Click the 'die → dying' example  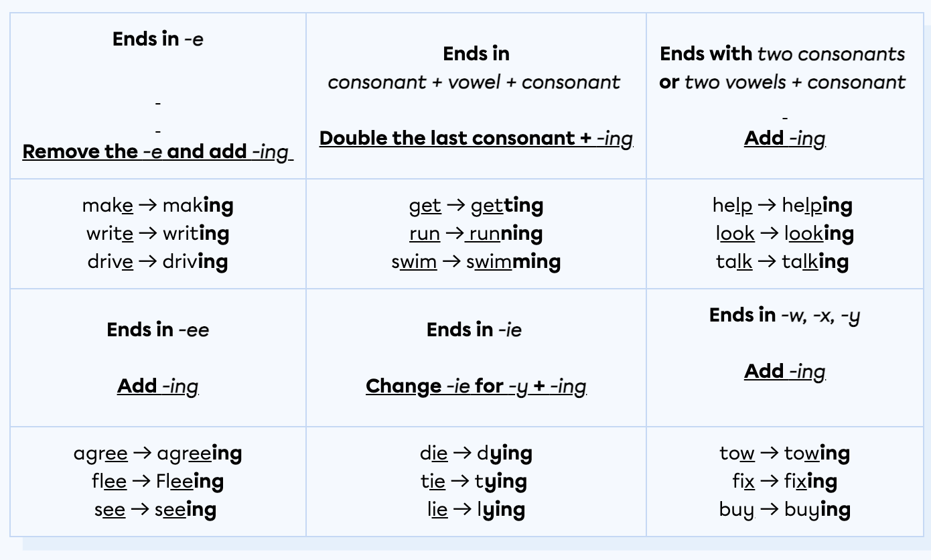[476, 453]
